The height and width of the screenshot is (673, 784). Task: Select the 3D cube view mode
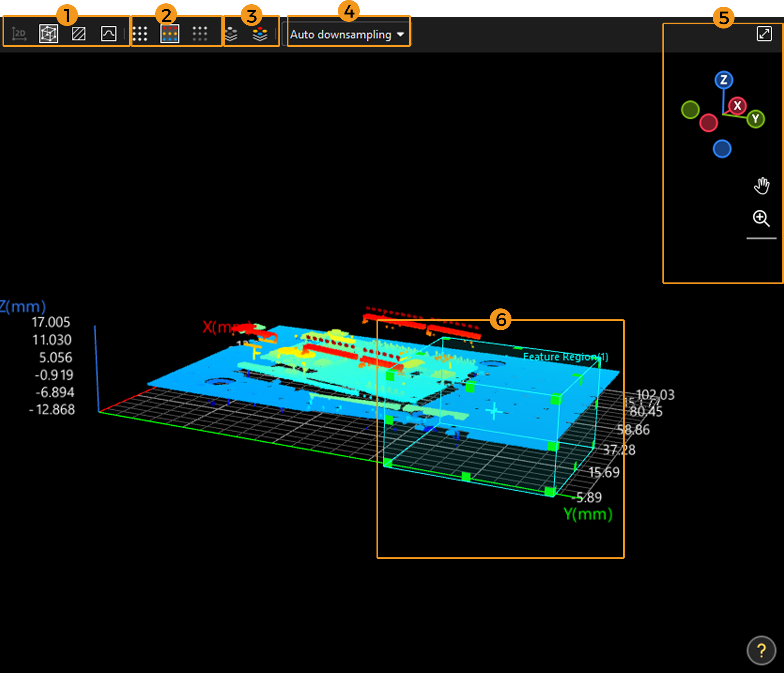click(48, 34)
